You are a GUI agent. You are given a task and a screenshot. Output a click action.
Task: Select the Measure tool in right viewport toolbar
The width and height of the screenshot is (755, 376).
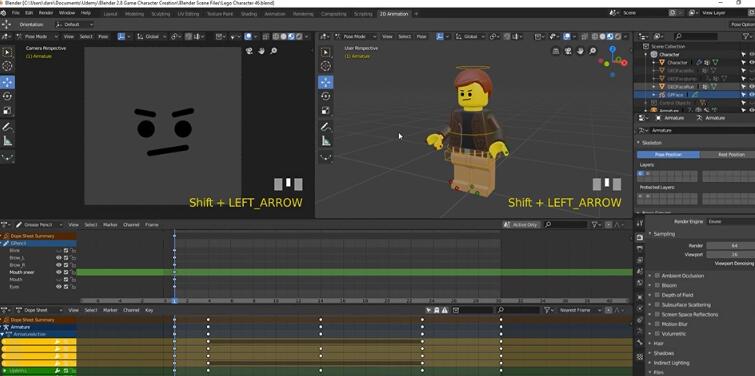coord(325,142)
